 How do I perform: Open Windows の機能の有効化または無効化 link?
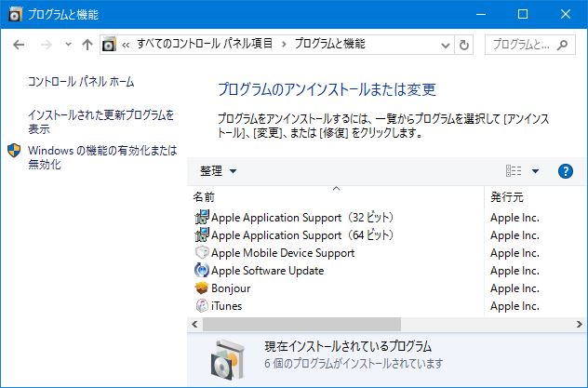[x=102, y=157]
